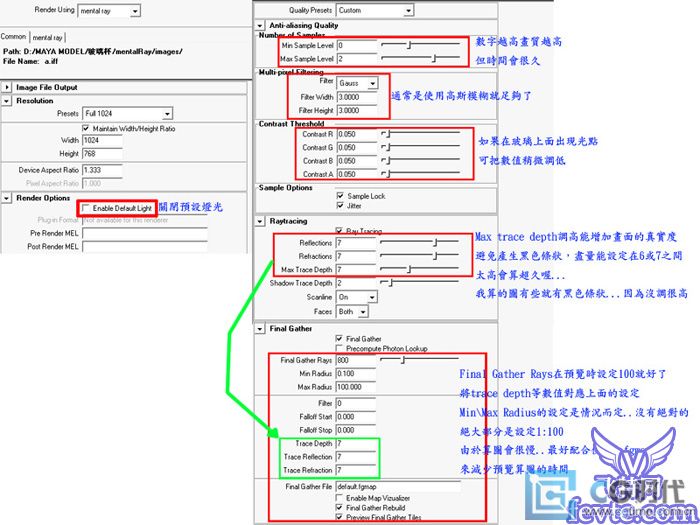The width and height of the screenshot is (700, 525).
Task: Toggle the Final Gather Rebuild checkbox
Action: [339, 508]
